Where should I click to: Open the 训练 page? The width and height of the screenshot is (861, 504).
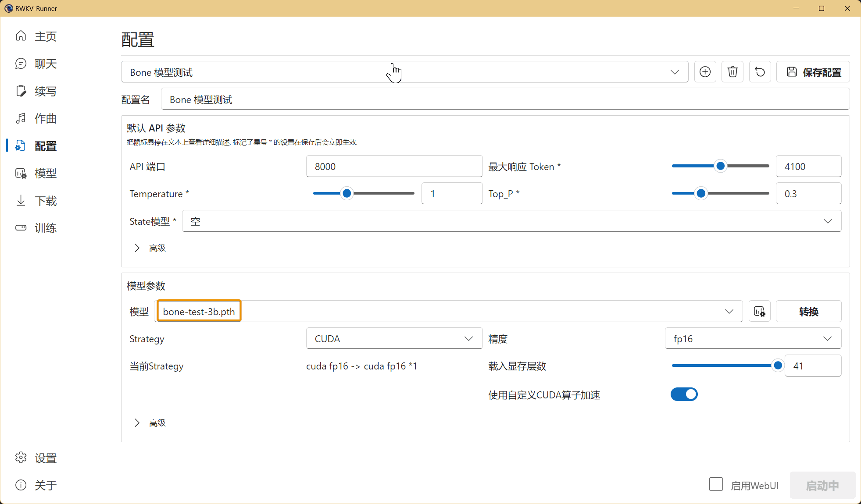click(46, 228)
